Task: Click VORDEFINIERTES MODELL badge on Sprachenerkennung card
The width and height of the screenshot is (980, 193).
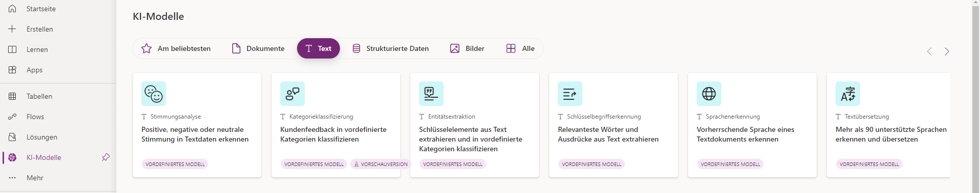Action: coord(730,164)
